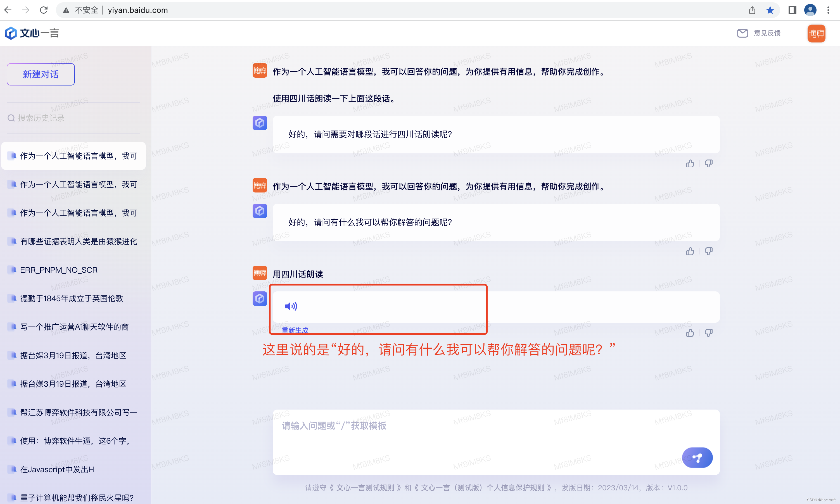Open 意见反馈 feedback link
This screenshot has width=840, height=504.
[x=767, y=33]
